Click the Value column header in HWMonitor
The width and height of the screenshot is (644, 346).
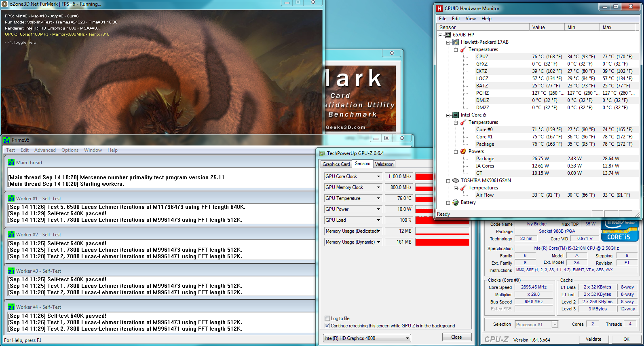(547, 27)
